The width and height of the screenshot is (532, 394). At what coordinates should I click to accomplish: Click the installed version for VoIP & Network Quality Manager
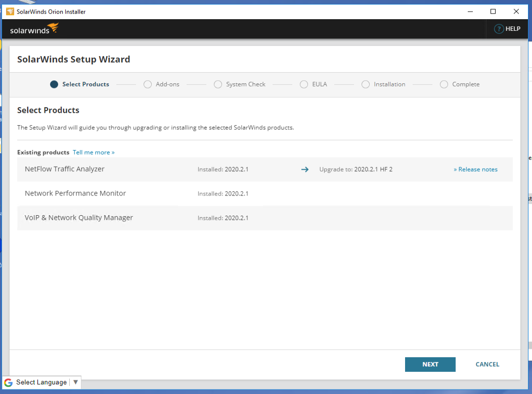[x=223, y=218]
